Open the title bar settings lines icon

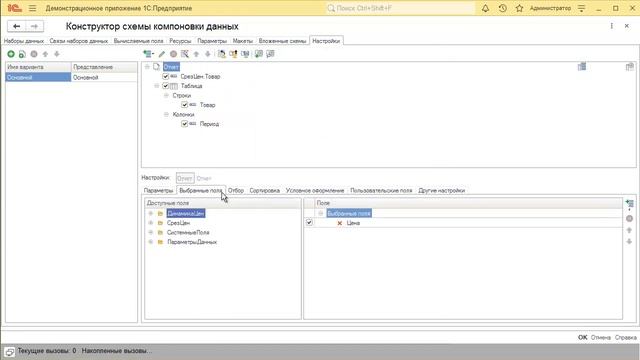pos(582,8)
